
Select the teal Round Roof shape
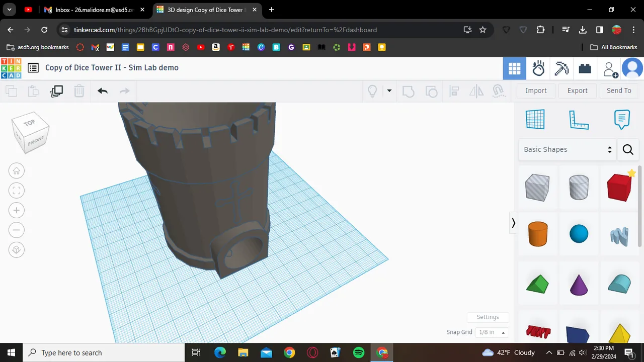619,284
